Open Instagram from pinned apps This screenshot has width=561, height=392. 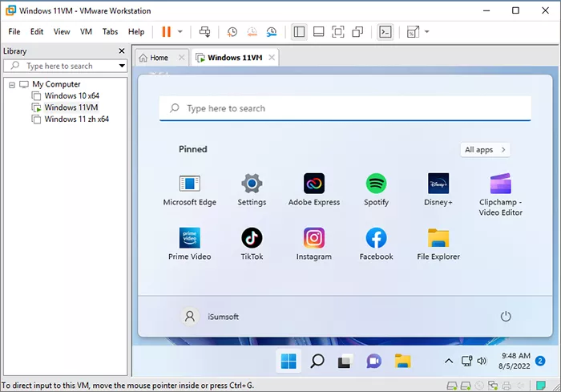click(x=314, y=244)
